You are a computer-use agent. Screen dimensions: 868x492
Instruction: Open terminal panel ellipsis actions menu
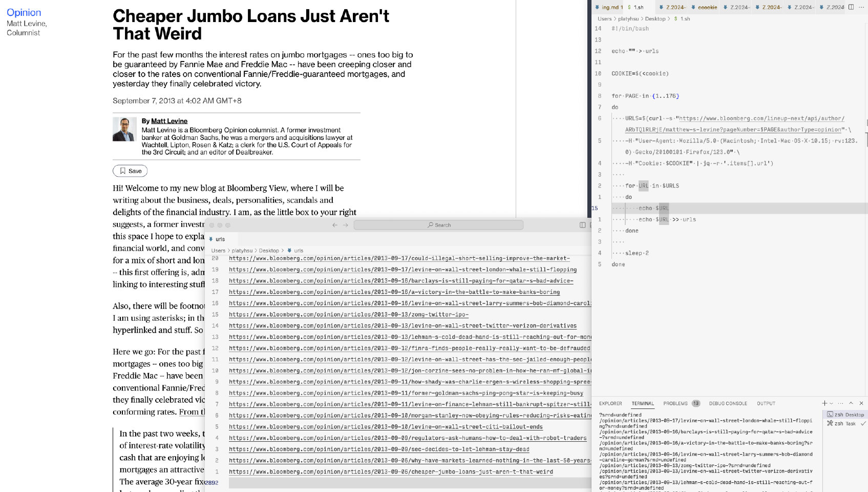point(840,403)
